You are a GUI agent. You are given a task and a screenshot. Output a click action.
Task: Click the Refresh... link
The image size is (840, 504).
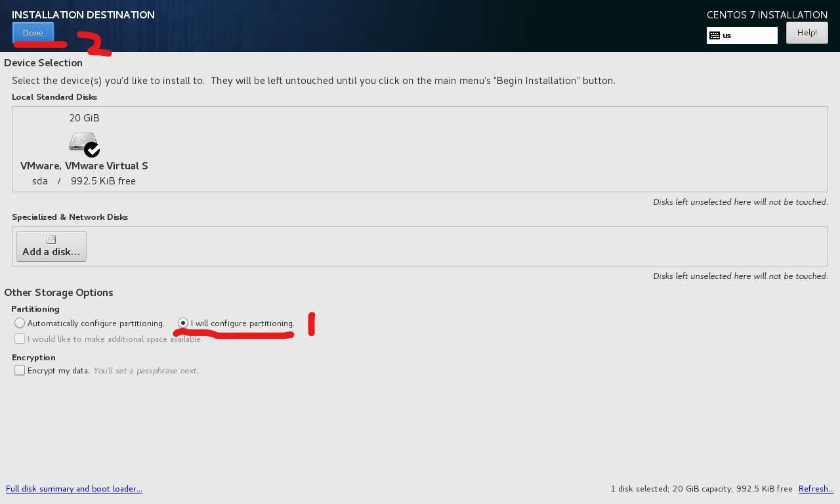pyautogui.click(x=816, y=489)
